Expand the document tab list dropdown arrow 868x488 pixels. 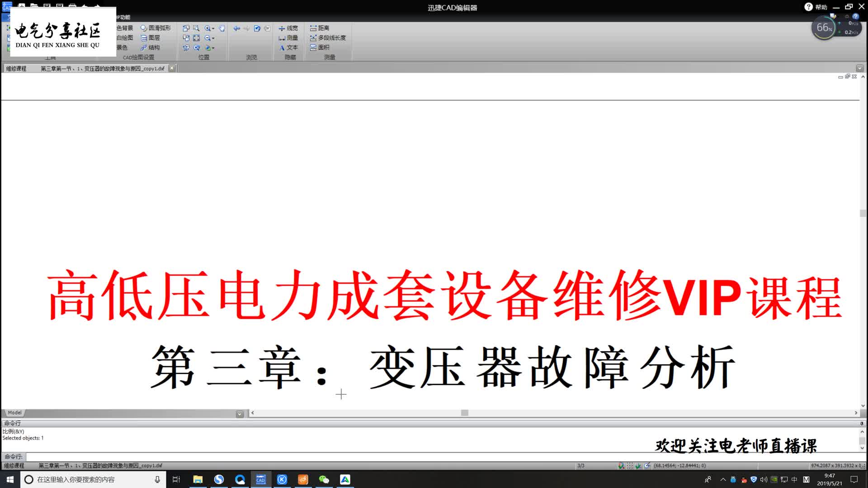point(859,68)
